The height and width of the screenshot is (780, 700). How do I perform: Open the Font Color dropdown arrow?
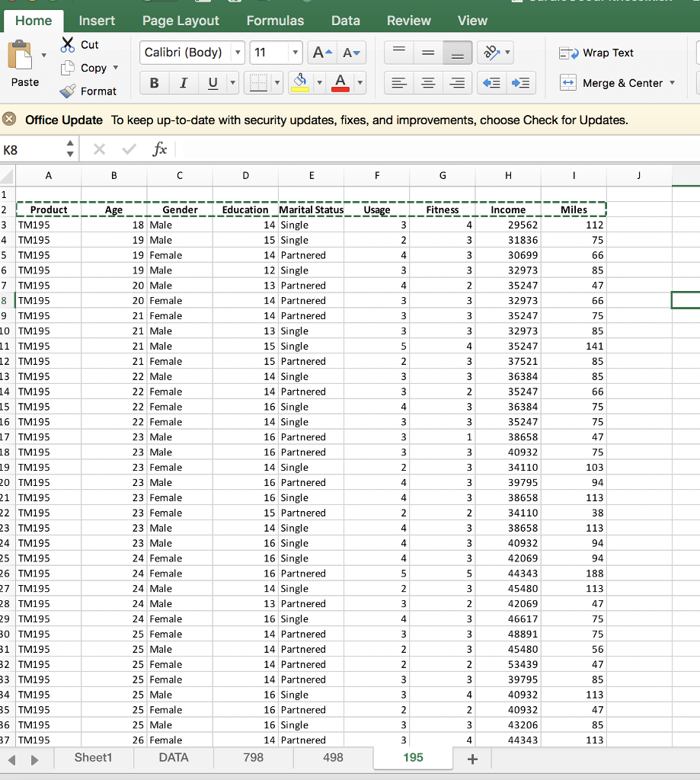[360, 83]
